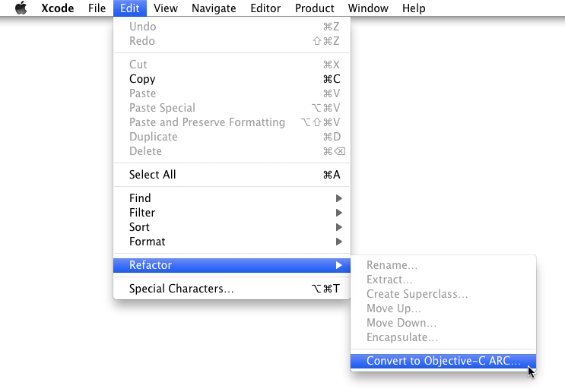This screenshot has height=392, width=565.
Task: Choose Select All in the Edit menu
Action: (152, 175)
